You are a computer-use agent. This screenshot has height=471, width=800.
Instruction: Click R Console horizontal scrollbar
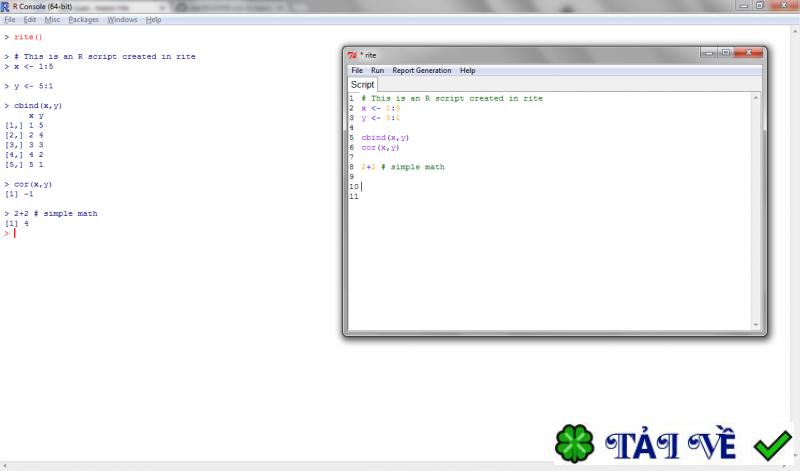395,466
